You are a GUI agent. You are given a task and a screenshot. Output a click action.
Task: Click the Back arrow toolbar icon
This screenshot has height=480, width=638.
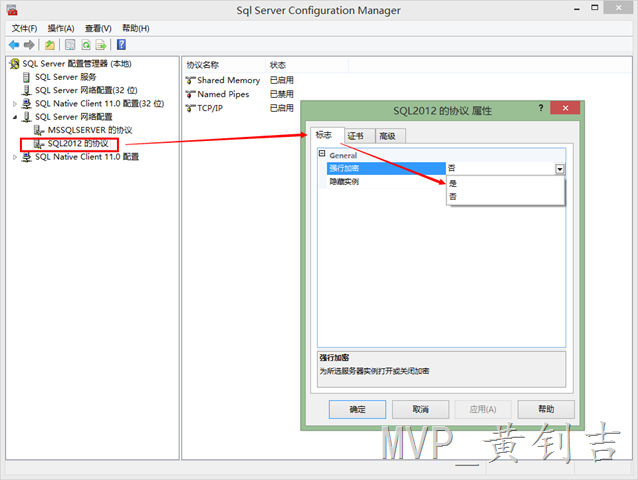(x=14, y=45)
